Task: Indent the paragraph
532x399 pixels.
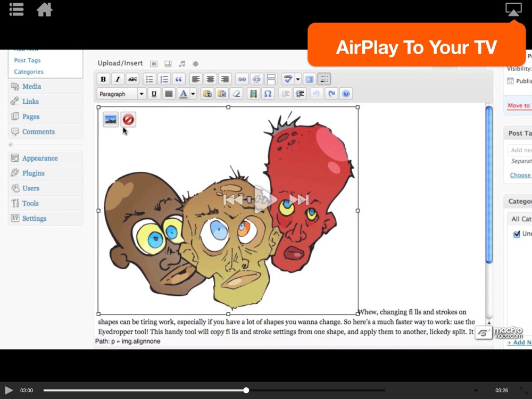Action: (x=300, y=94)
